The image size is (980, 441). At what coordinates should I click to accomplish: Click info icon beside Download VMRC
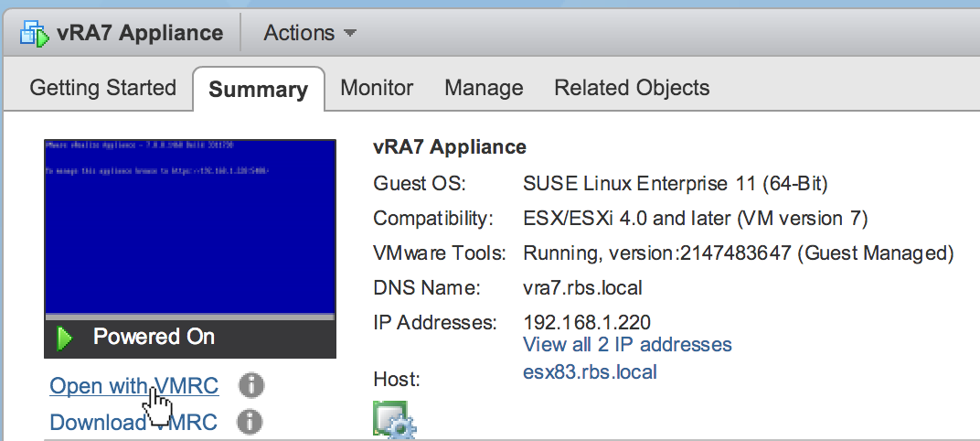click(x=249, y=422)
